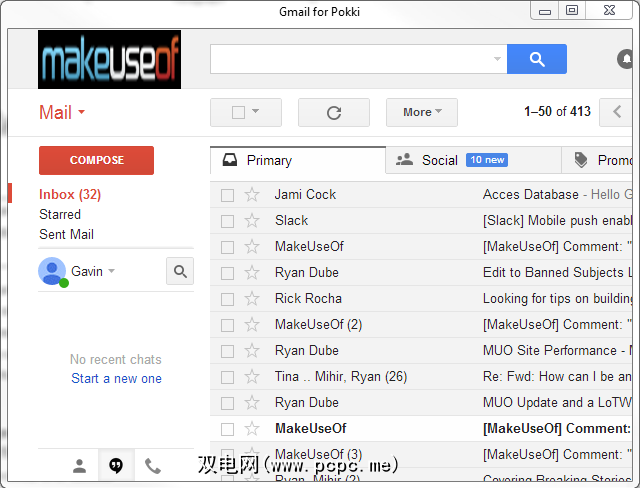Viewport: 640px width, 488px height.
Task: Switch to the Social tab
Action: tap(473, 160)
